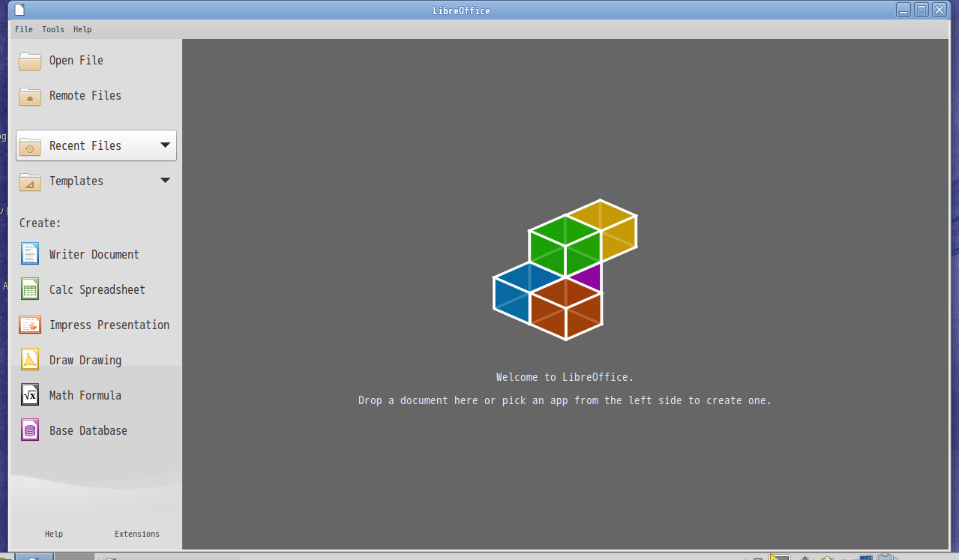Create a new Calc Spreadsheet
This screenshot has height=560, width=959.
[x=96, y=289]
